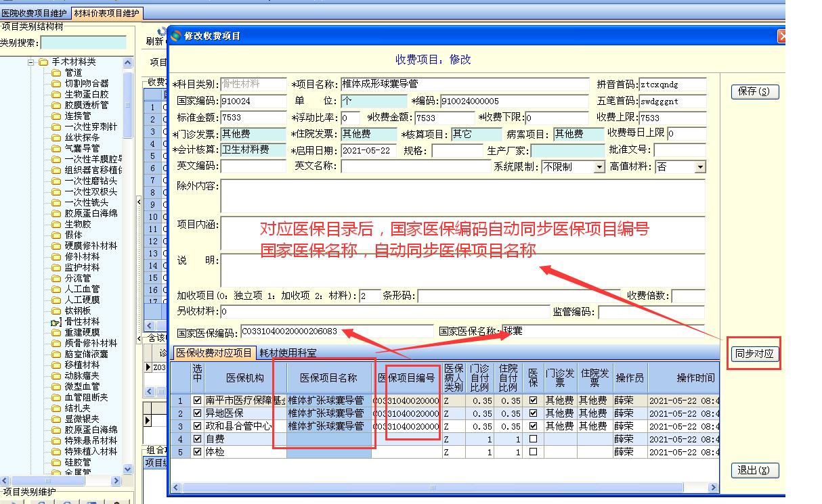The height and width of the screenshot is (504, 822).
Task: Click the folder icon beside 生物蛋白胶
Action: tap(56, 95)
